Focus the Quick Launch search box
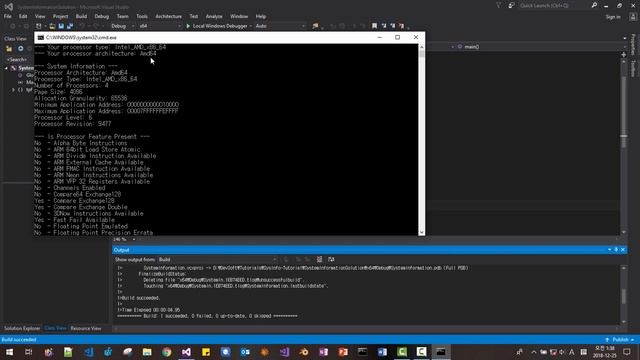The image size is (640, 360). 553,6
